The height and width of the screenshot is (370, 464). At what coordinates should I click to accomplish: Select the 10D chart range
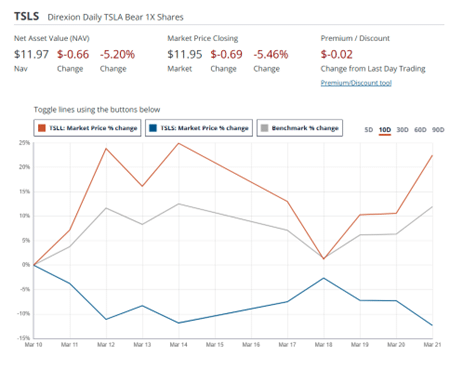[x=385, y=130]
